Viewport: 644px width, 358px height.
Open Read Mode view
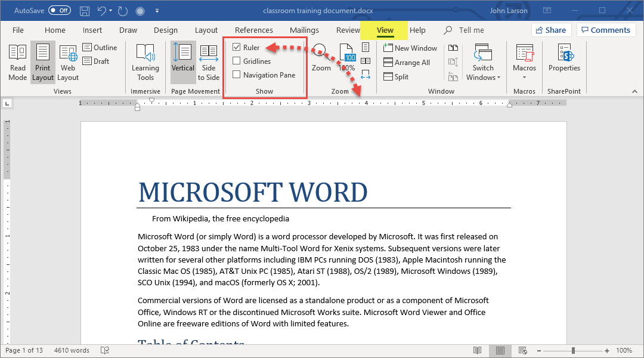(17, 62)
